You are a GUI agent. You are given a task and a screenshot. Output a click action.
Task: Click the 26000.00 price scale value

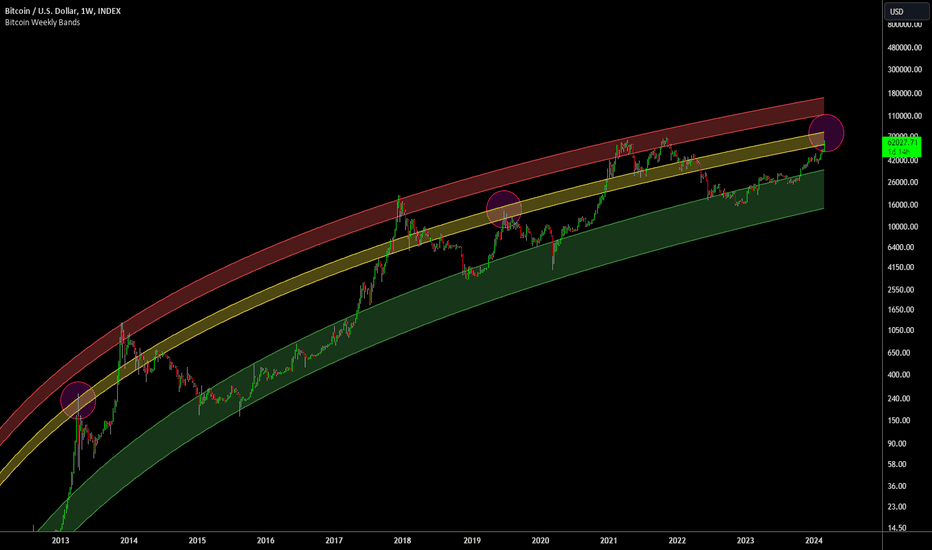click(903, 183)
